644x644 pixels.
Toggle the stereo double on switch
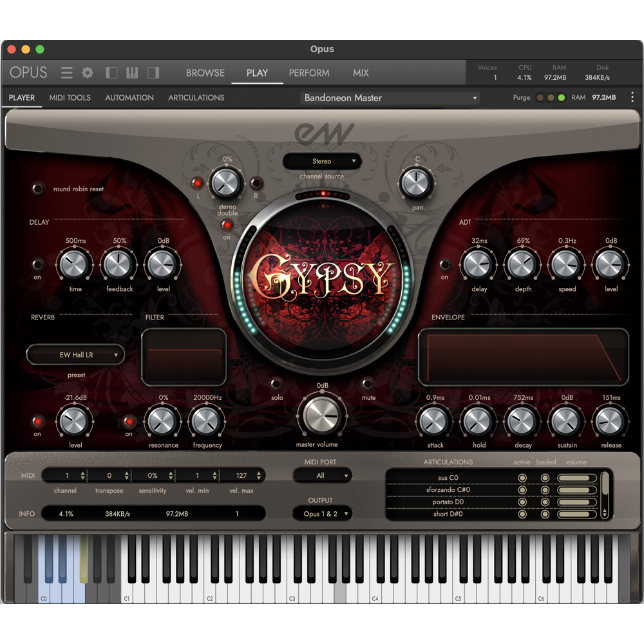pos(227,225)
